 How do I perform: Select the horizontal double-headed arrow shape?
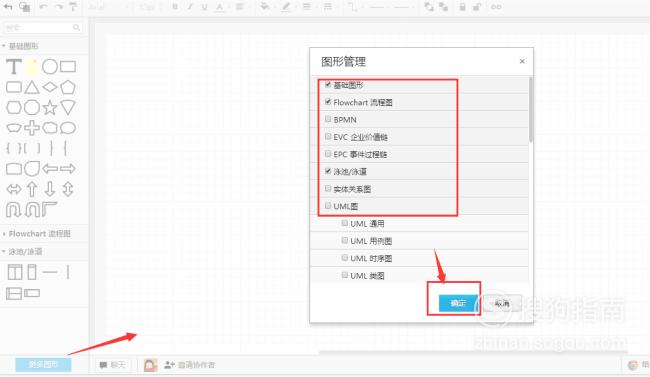14,189
